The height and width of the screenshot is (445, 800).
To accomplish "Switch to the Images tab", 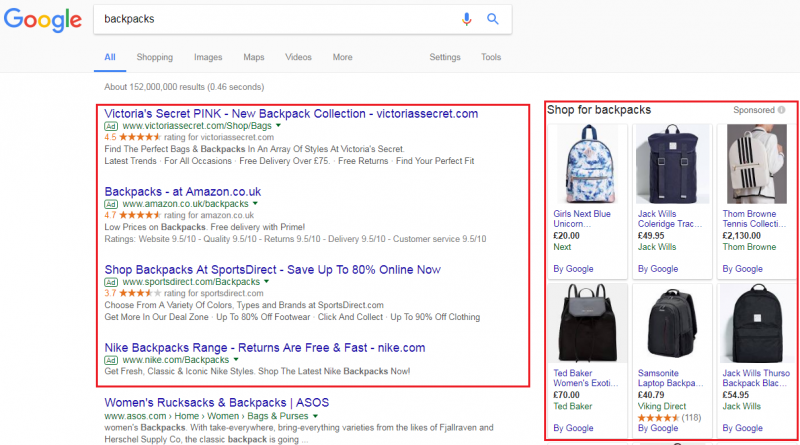I will [x=208, y=57].
